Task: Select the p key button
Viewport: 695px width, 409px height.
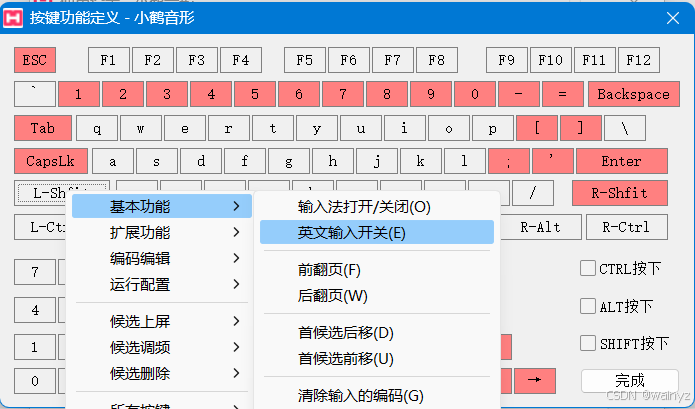Action: 493,128
